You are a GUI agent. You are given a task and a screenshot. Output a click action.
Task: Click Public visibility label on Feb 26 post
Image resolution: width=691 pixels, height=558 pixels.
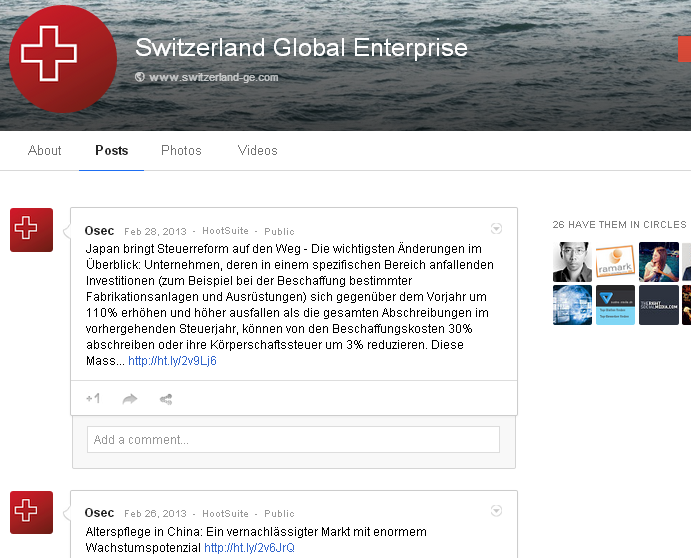click(279, 513)
